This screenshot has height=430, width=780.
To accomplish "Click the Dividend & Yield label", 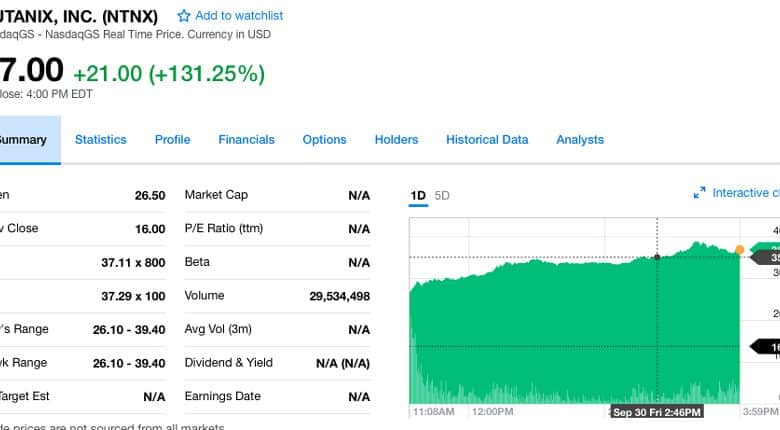I will tap(228, 362).
